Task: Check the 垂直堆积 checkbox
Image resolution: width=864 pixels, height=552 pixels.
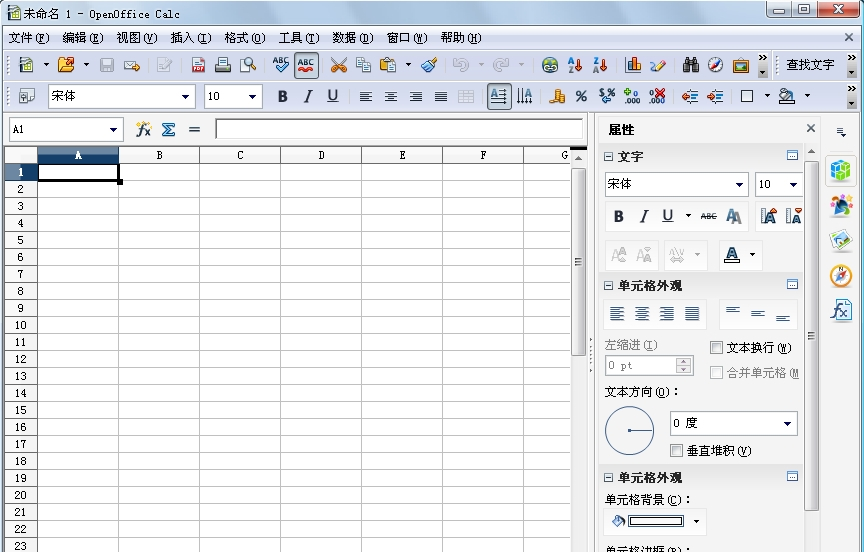Action: pos(677,451)
